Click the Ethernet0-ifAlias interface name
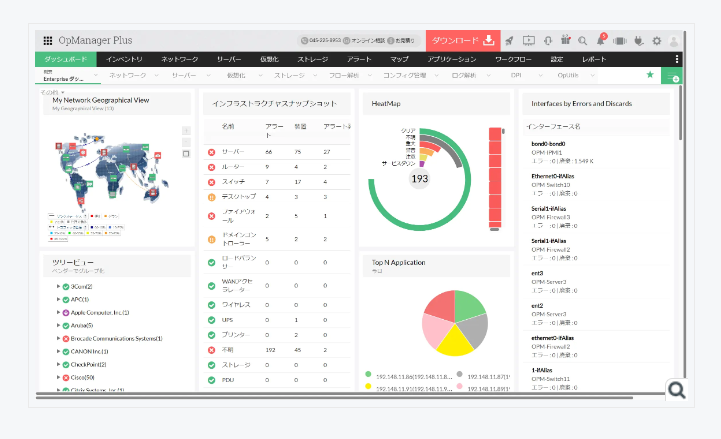 [553, 176]
